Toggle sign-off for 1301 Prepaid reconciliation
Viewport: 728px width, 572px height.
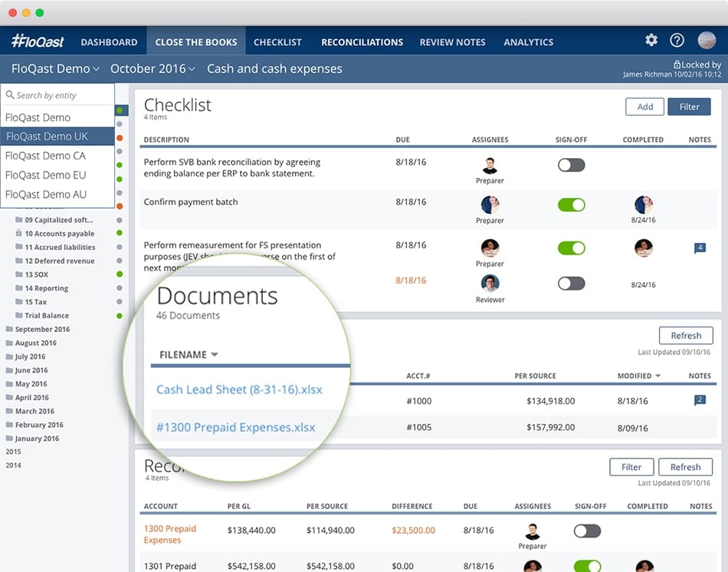587,566
